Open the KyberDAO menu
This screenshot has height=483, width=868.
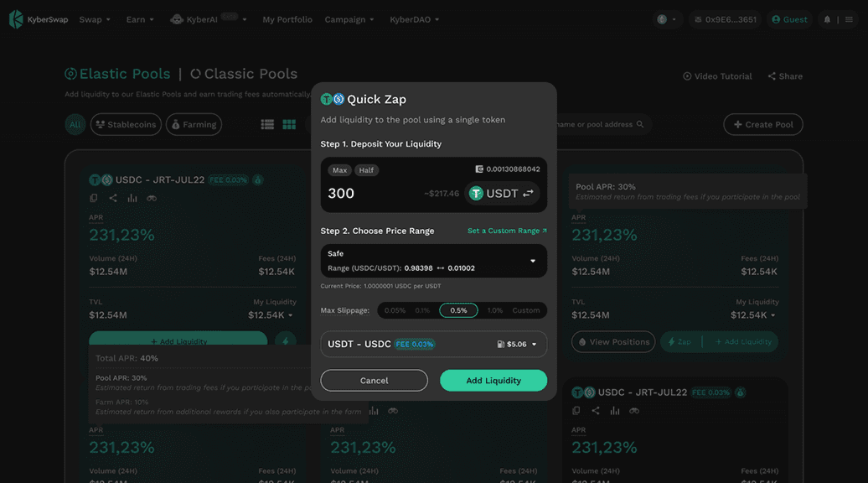point(414,19)
